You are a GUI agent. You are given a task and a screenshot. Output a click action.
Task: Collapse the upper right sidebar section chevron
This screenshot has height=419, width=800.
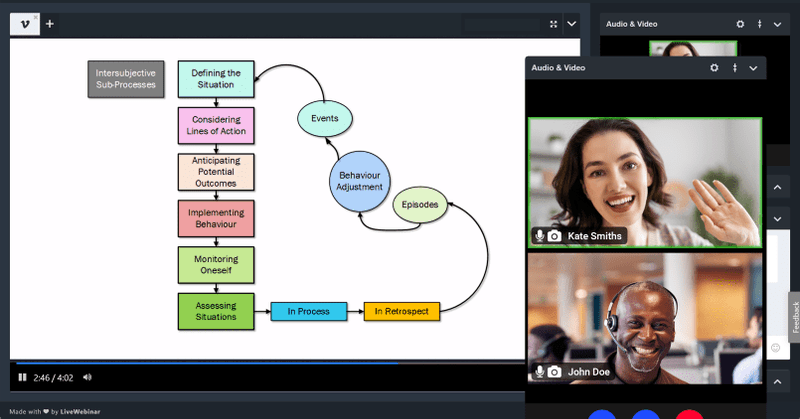(x=778, y=187)
